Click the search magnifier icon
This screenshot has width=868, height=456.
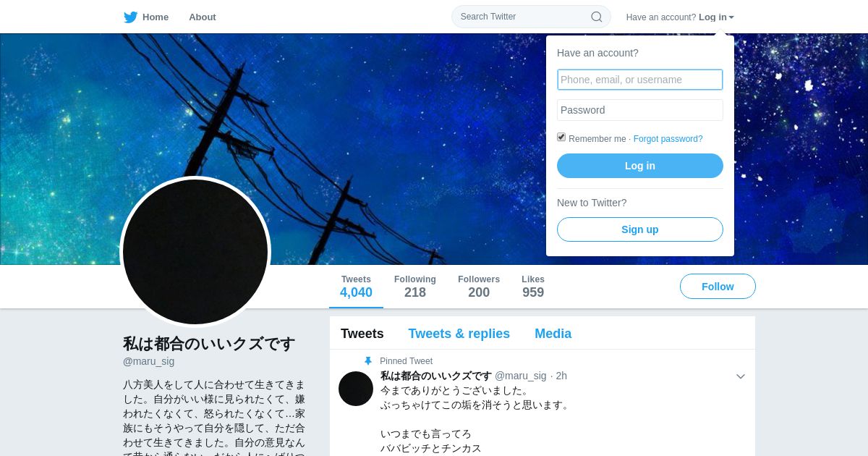[x=597, y=17]
